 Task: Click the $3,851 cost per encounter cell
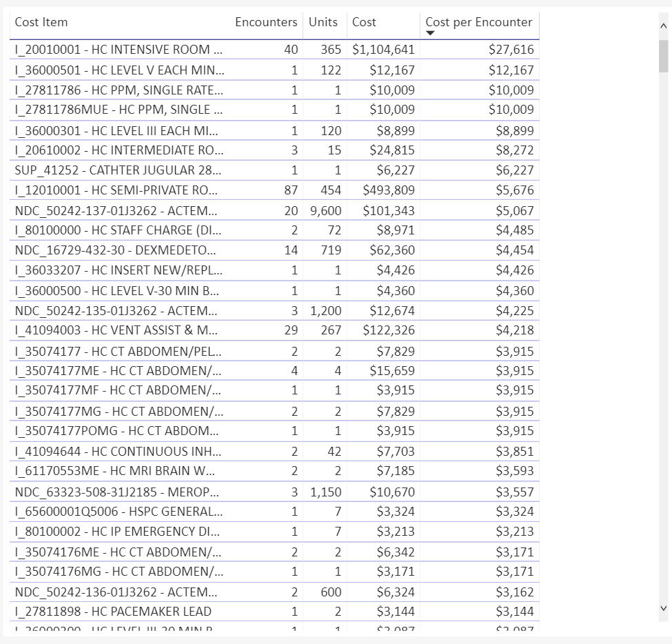(515, 451)
